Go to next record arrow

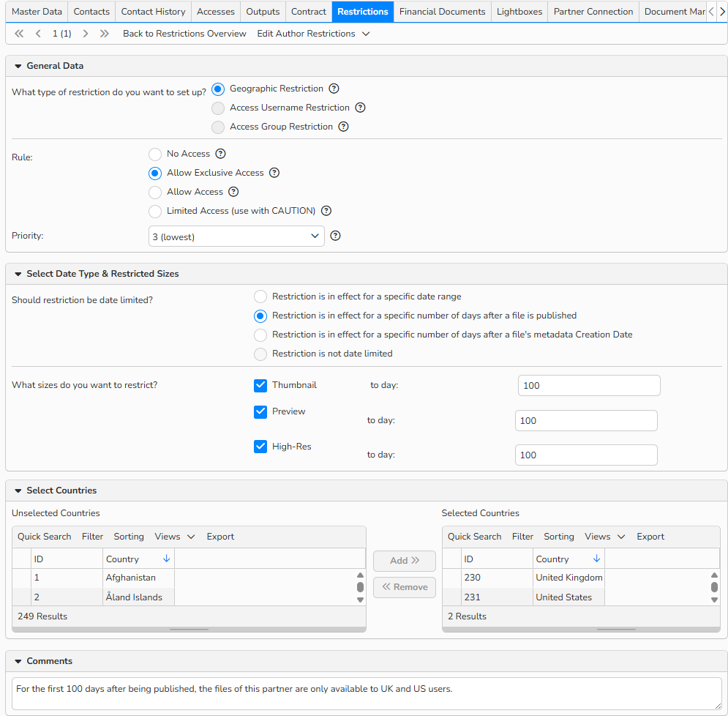click(86, 34)
